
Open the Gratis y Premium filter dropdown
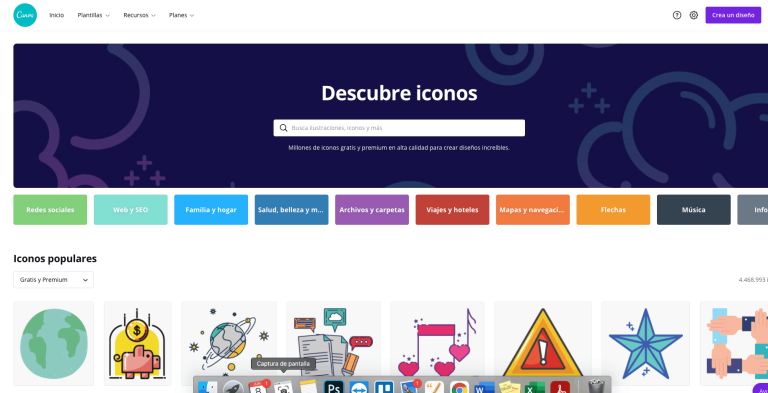click(x=53, y=280)
